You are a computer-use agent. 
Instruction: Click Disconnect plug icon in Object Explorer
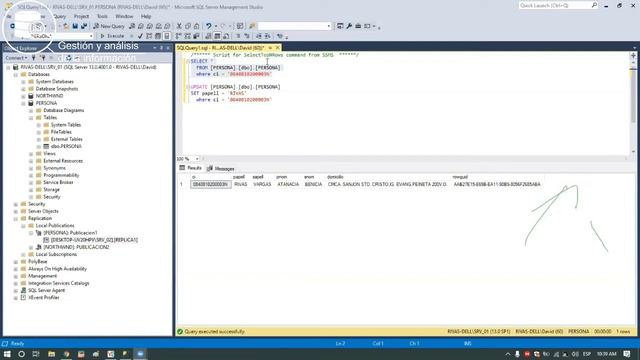point(42,58)
